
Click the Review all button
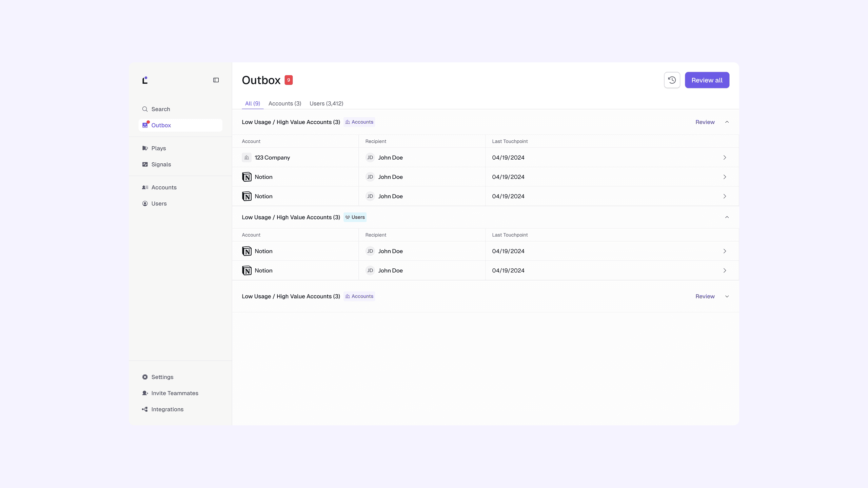(707, 80)
